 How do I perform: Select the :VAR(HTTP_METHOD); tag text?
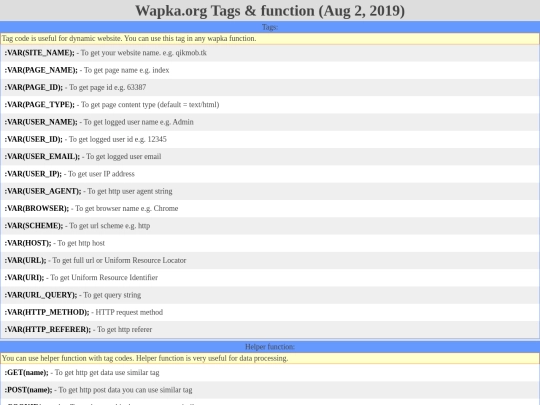47,312
